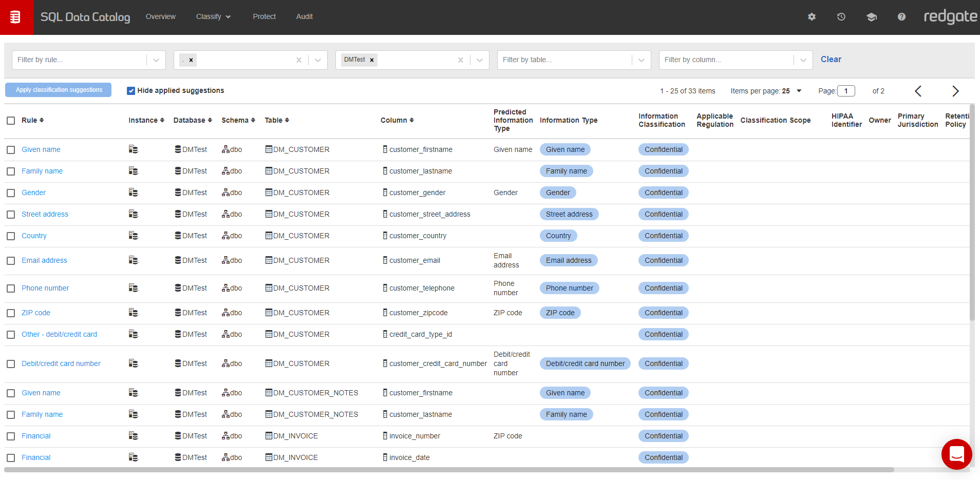
Task: Click the horizontal scrollbar at table bottom
Action: [x=449, y=470]
